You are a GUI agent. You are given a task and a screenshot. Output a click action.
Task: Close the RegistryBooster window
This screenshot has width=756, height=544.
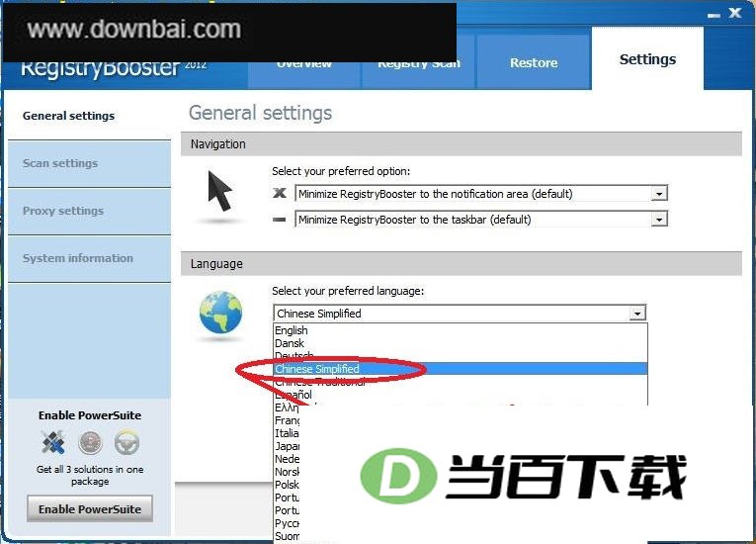pos(735,13)
